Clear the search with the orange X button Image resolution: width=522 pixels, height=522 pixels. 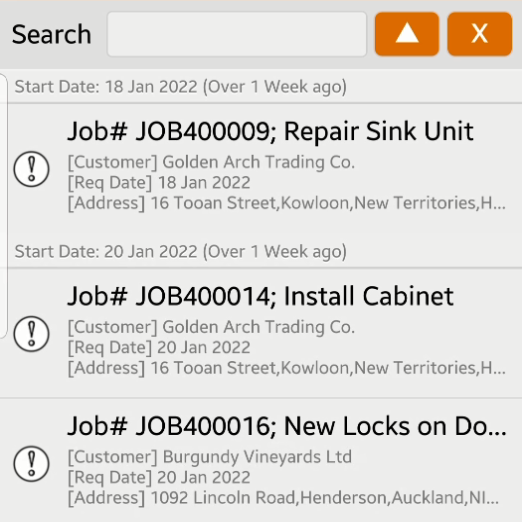pyautogui.click(x=480, y=34)
